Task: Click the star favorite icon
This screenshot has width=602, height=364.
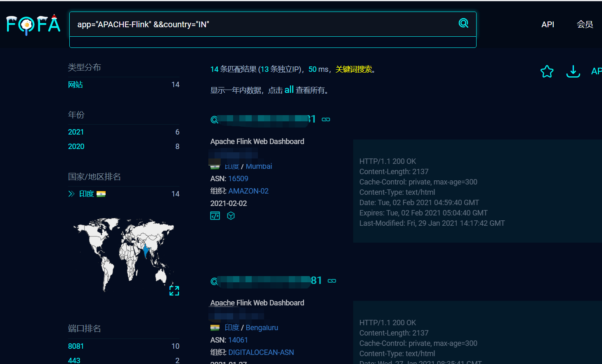Action: pos(547,71)
